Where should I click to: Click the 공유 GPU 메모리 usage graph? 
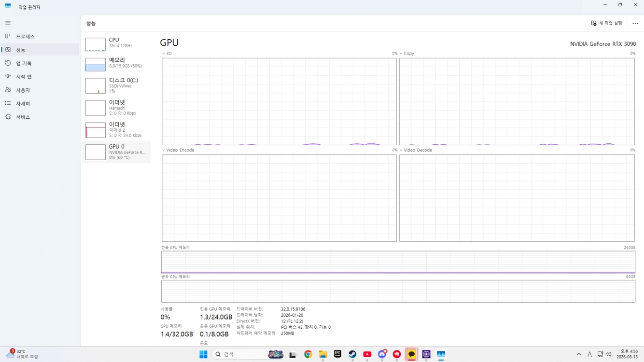pyautogui.click(x=398, y=292)
